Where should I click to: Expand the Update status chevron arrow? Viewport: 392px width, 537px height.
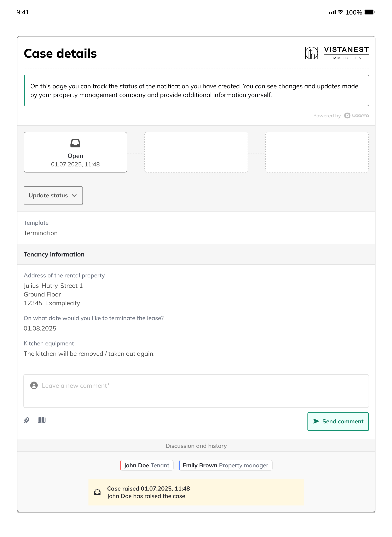pyautogui.click(x=74, y=195)
